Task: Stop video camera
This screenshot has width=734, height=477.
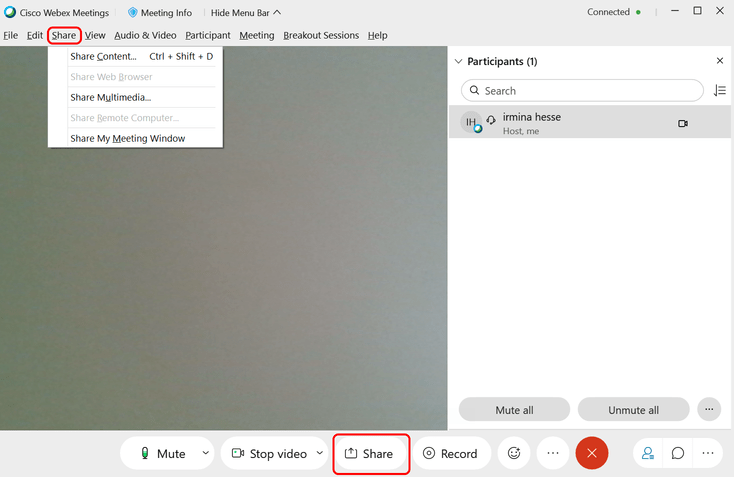Action: (x=269, y=453)
